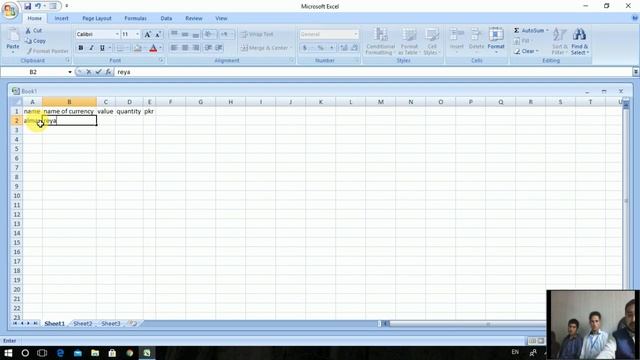Toggle Italic formatting
640x360 pixels.
coord(91,48)
